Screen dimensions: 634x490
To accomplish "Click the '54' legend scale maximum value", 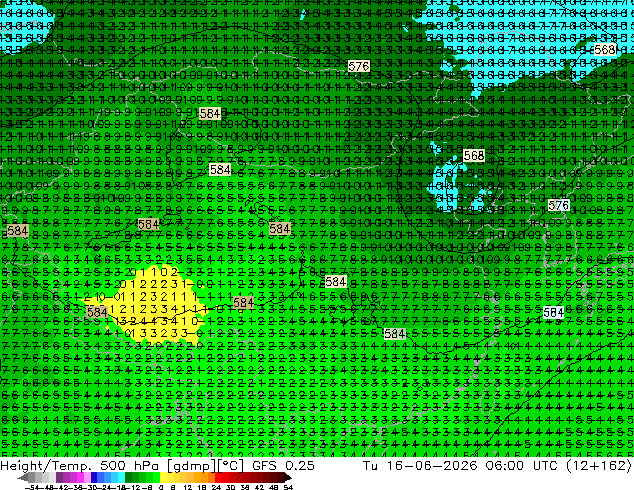I will (287, 487).
